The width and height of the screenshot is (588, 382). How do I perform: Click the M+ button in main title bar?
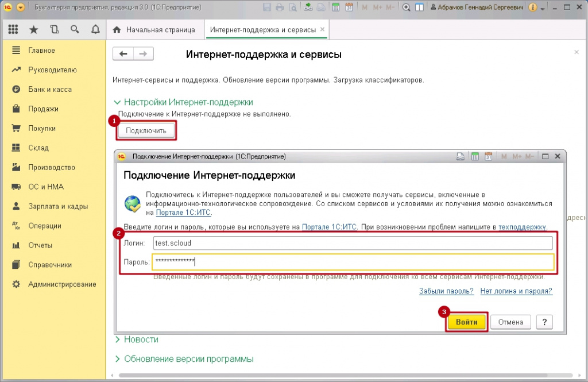pyautogui.click(x=378, y=7)
